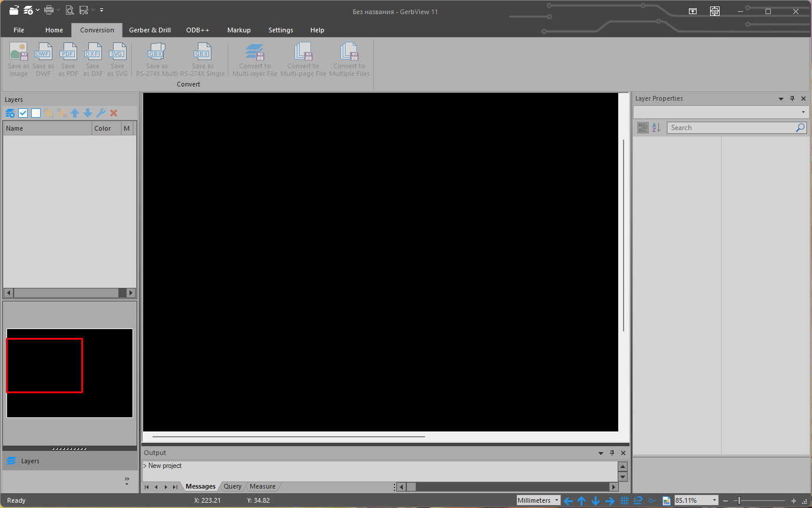Click the wrench icon in Layers toolbar
This screenshot has width=812, height=508.
coord(101,113)
